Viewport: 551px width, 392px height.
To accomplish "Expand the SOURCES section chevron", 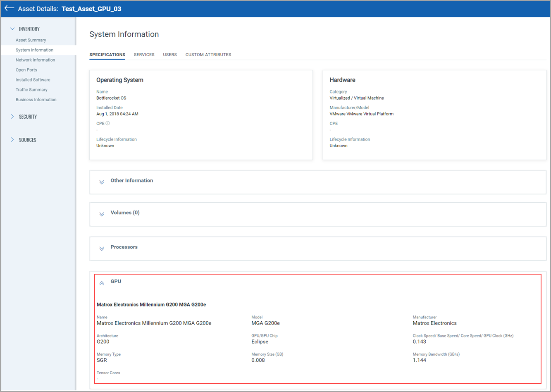I will 12,140.
